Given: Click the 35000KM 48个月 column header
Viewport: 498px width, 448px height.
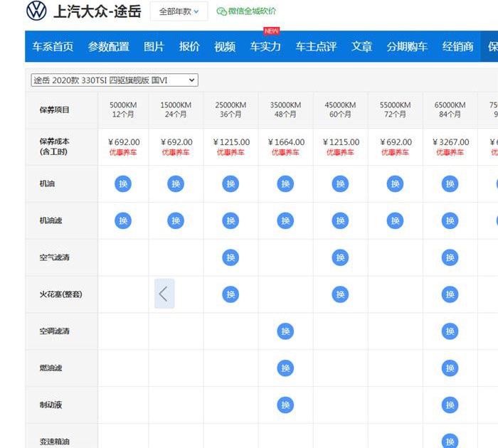Looking at the screenshot, I should [x=285, y=110].
